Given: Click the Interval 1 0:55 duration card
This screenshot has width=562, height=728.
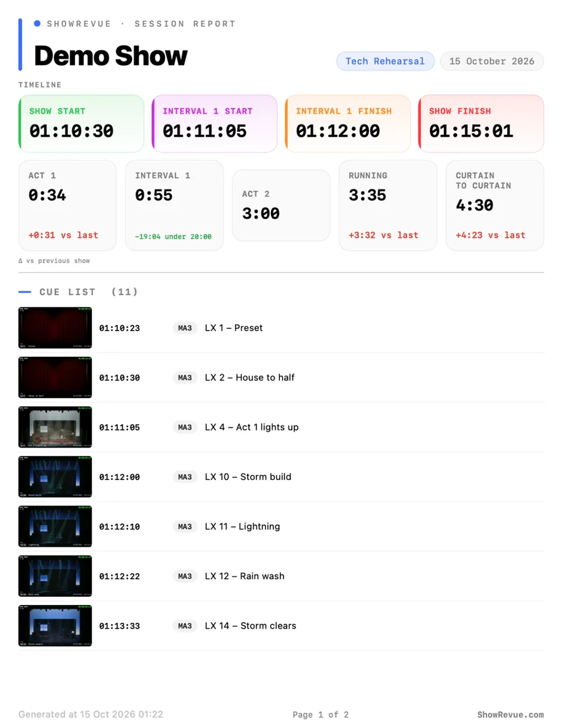Looking at the screenshot, I should tap(174, 206).
